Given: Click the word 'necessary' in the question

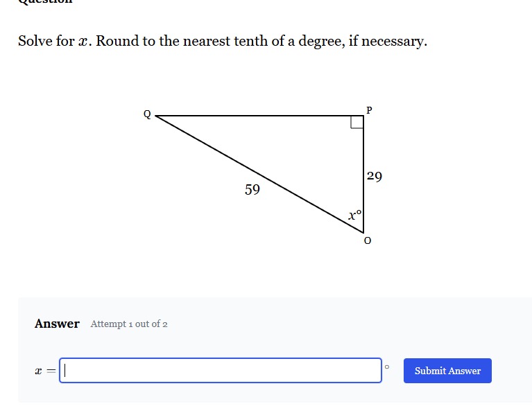Looking at the screenshot, I should pyautogui.click(x=393, y=42).
